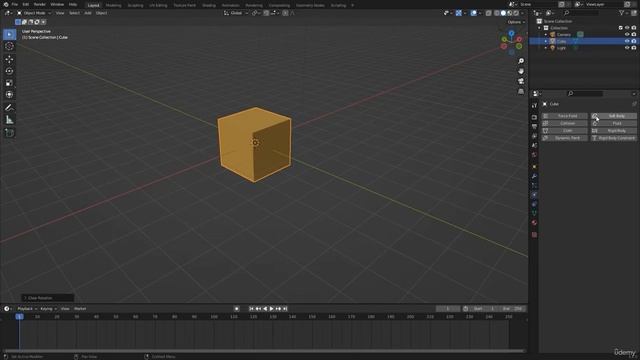Viewport: 640px width, 360px height.
Task: Toggle camera view gizmo icon
Action: pos(521,81)
